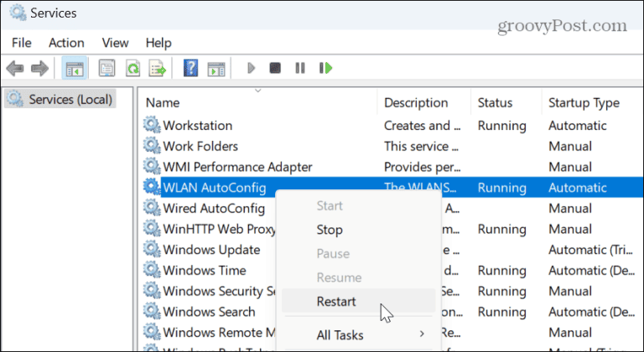
Task: Click the Services title bar gear icon
Action: pyautogui.click(x=18, y=13)
